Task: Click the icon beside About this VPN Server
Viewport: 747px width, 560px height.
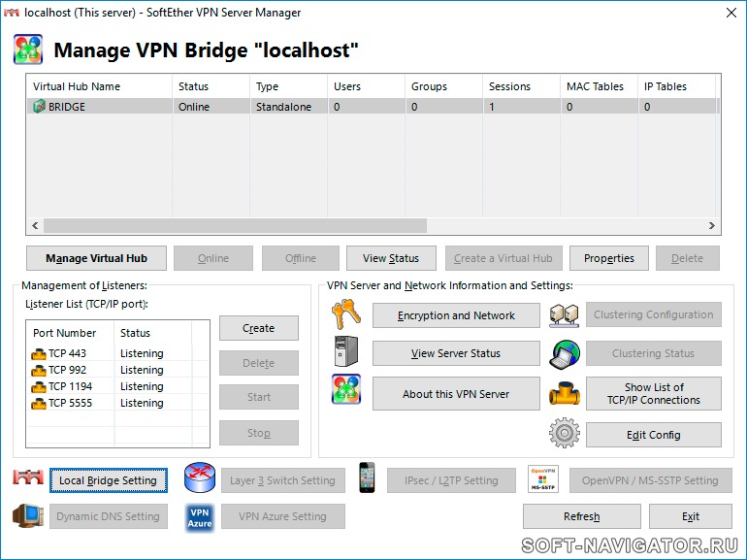Action: 346,389
